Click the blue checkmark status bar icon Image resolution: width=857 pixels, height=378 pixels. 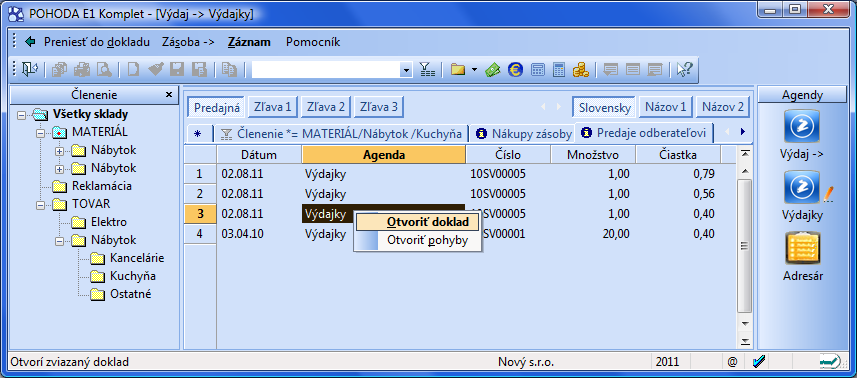758,361
